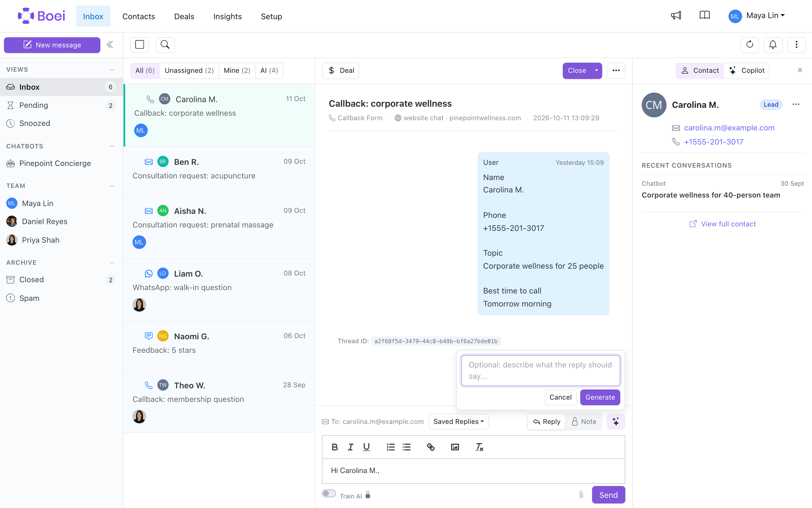The width and height of the screenshot is (812, 508).
Task: Open the Close button dropdown arrow
Action: point(596,71)
